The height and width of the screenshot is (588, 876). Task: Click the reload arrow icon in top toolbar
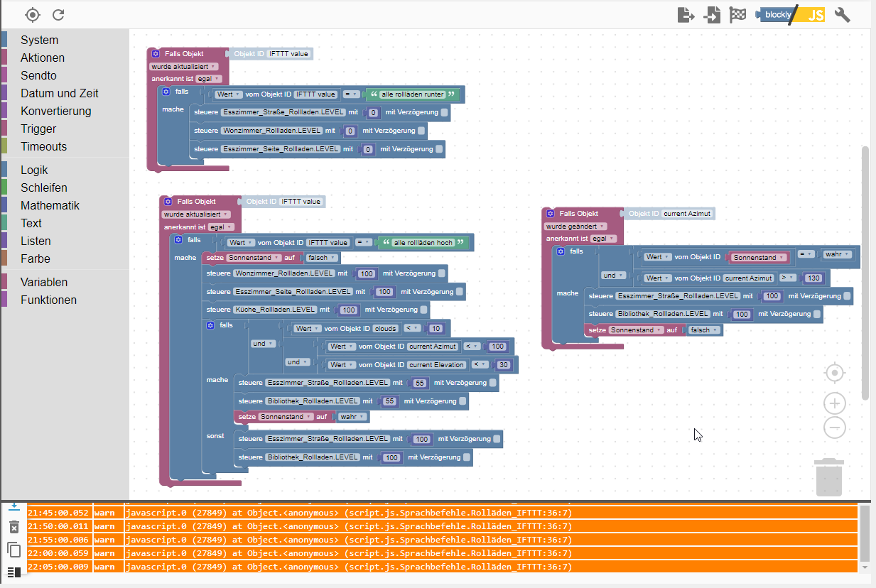coord(58,14)
